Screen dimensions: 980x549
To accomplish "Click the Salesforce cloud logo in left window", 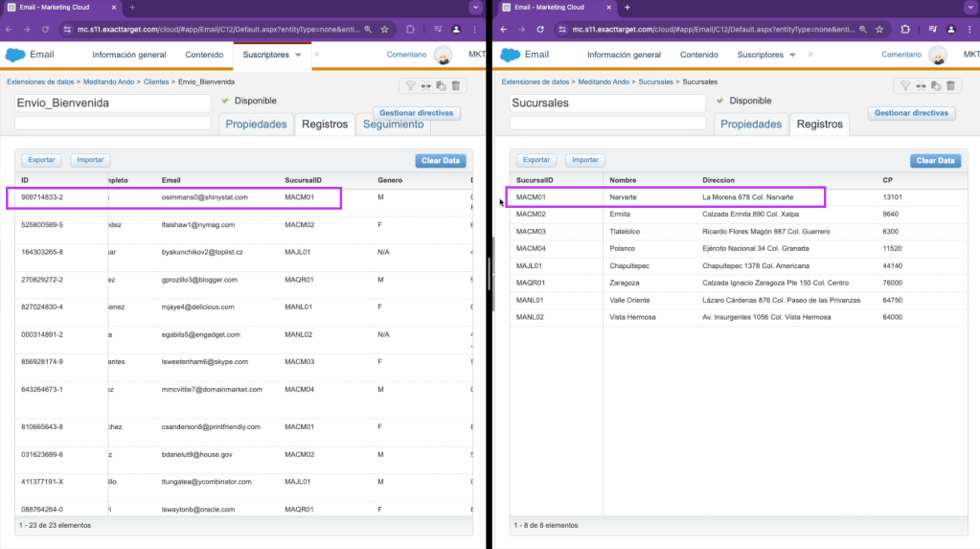I will tap(15, 55).
